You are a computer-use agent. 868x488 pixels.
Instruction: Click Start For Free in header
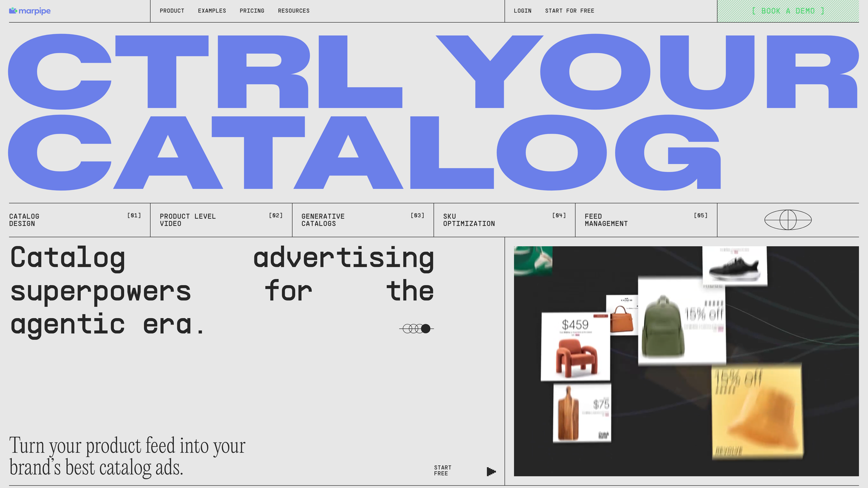pos(570,11)
